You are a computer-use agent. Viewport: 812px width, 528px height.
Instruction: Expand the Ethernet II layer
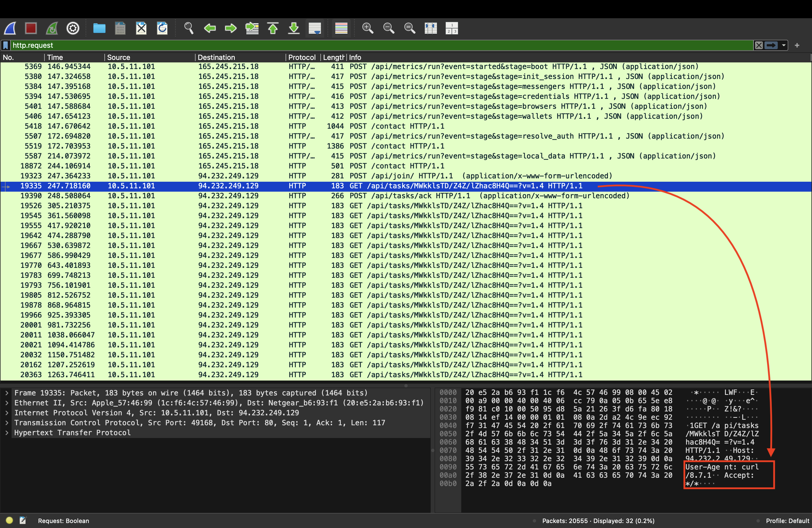pos(7,403)
